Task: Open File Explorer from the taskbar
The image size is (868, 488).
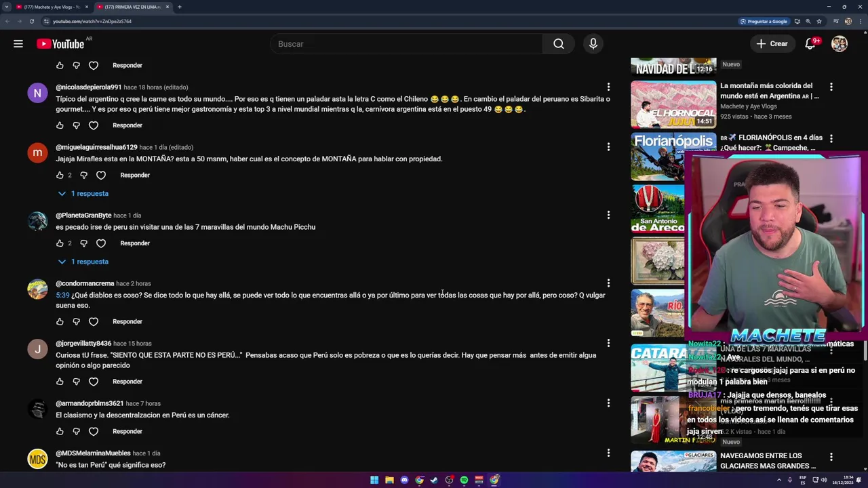Action: [389, 480]
